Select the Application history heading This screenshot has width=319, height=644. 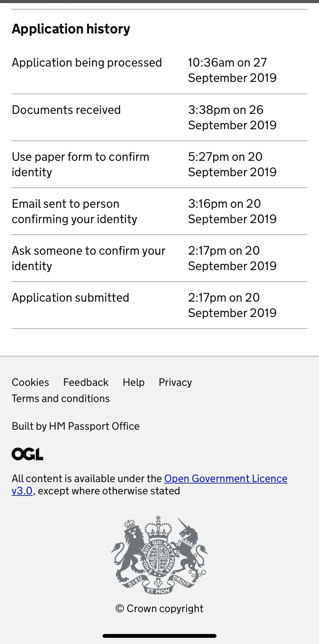coord(71,29)
